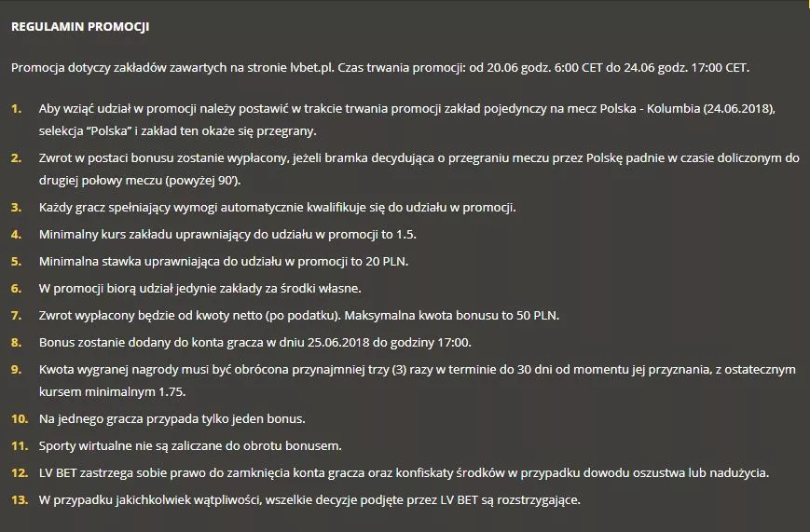Click maximum bonus 50 PLN rule
Viewport: 810px width, 532px height.
[x=299, y=315]
